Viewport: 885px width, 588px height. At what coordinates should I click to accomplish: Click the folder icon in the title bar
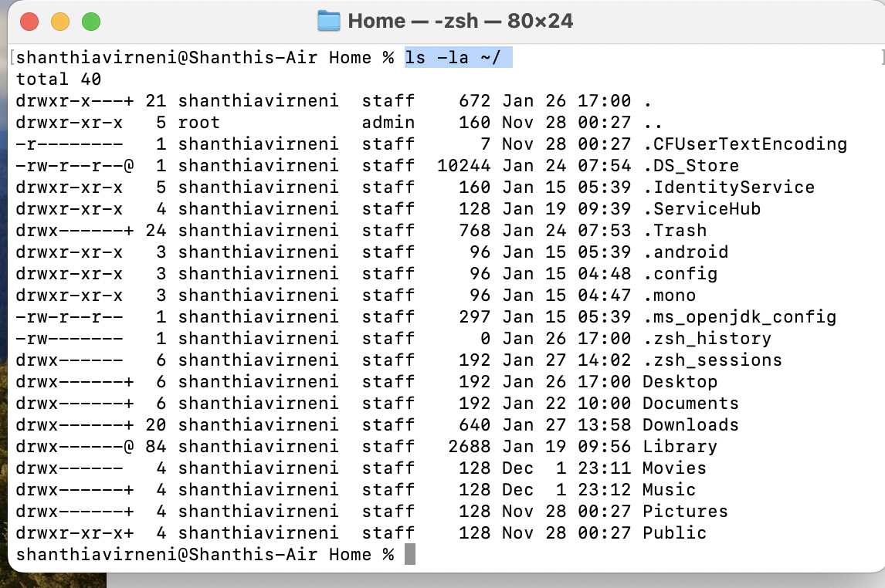tap(329, 22)
